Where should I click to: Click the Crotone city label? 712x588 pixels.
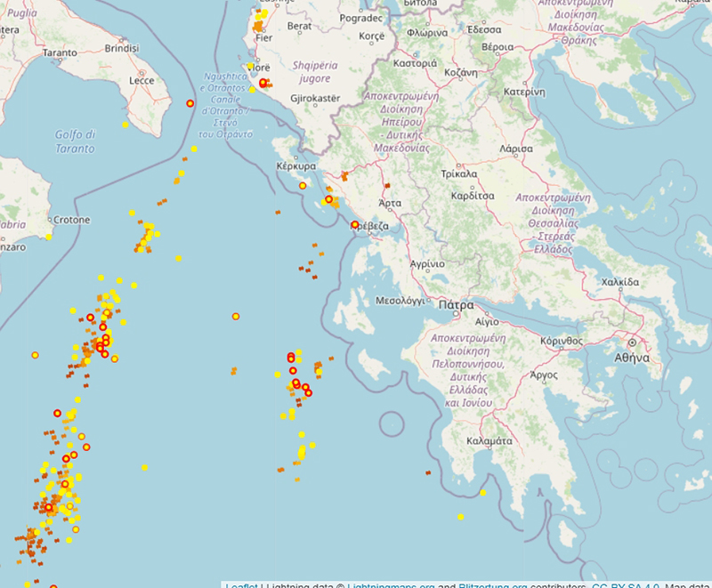pyautogui.click(x=72, y=220)
